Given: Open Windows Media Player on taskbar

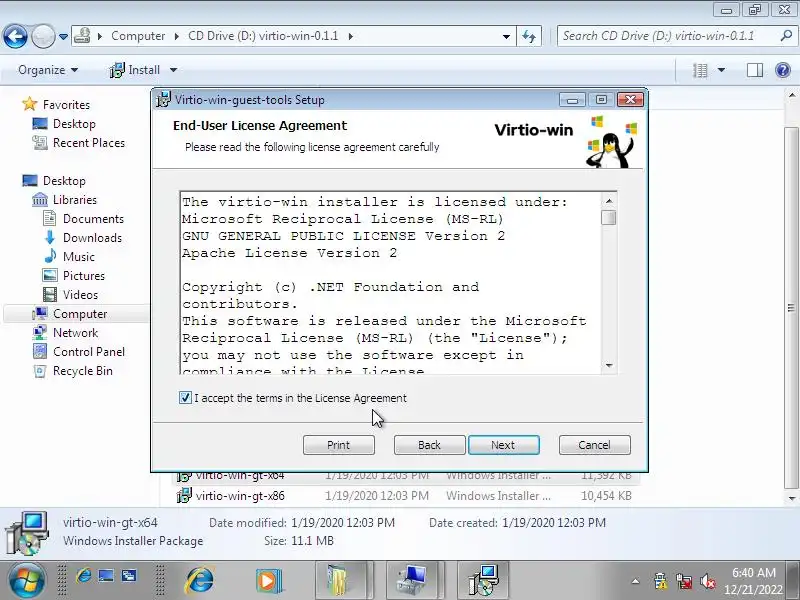Looking at the screenshot, I should tap(268, 581).
